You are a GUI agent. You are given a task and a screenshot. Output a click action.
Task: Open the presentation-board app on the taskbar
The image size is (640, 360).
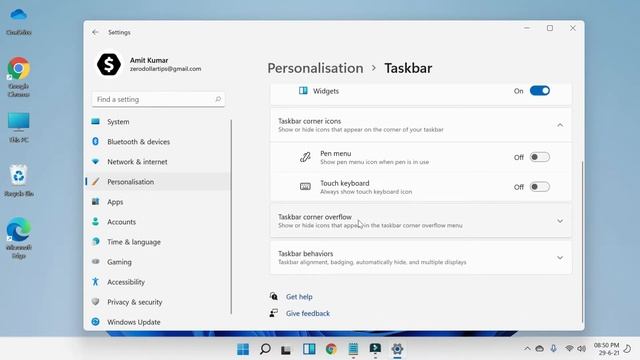coord(375,349)
